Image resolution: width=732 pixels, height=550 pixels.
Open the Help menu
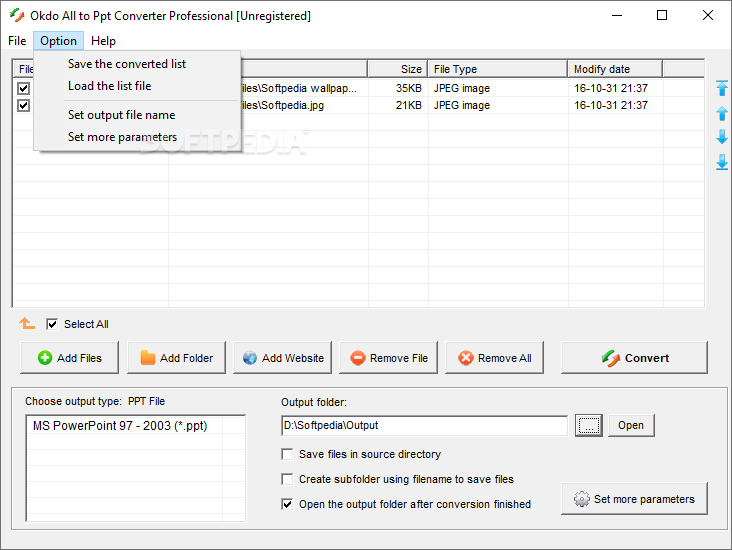[x=103, y=41]
